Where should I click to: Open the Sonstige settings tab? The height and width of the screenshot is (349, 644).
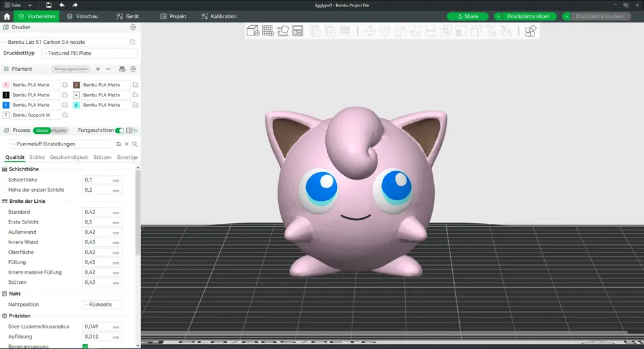(x=128, y=157)
